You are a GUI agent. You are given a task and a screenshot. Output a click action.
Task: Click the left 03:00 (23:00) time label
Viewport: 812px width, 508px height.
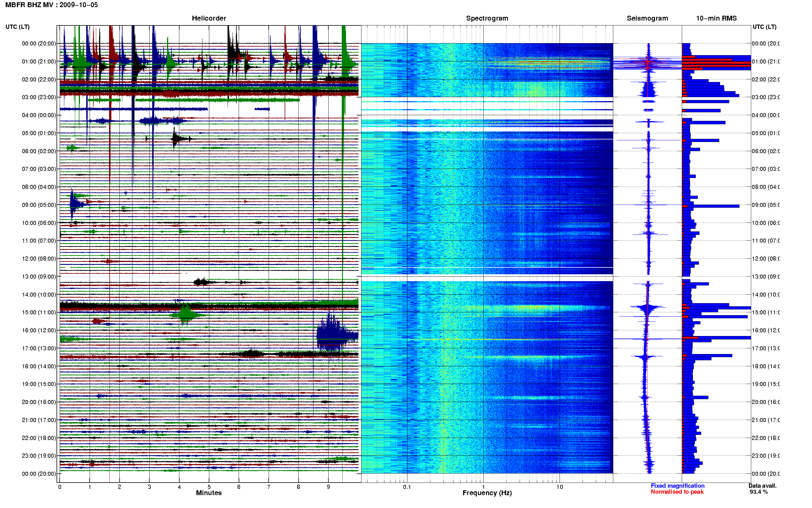[39, 97]
